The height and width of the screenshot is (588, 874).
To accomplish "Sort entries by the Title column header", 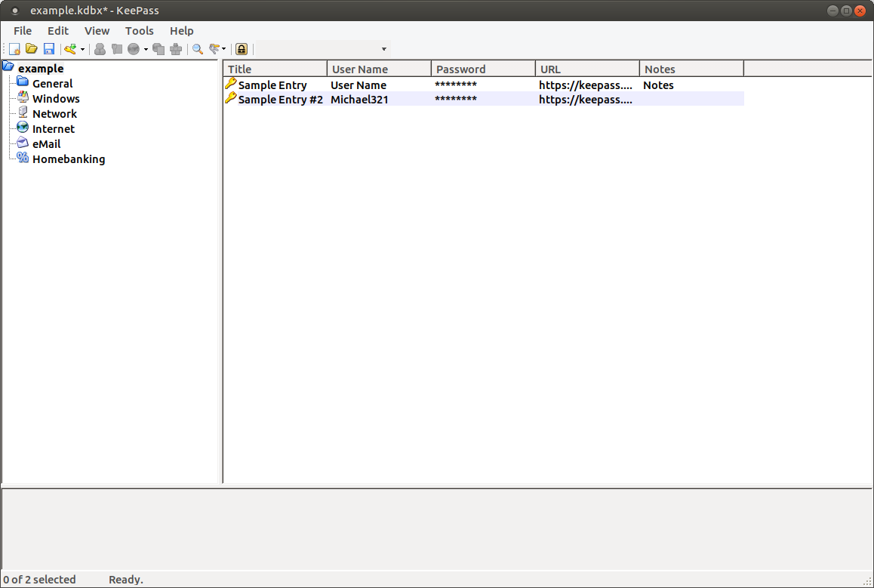I will click(x=275, y=69).
